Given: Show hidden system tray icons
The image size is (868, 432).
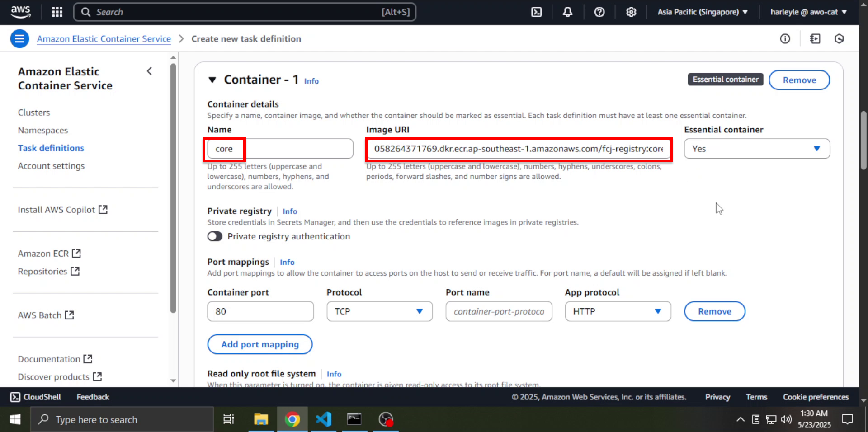Looking at the screenshot, I should pyautogui.click(x=740, y=419).
